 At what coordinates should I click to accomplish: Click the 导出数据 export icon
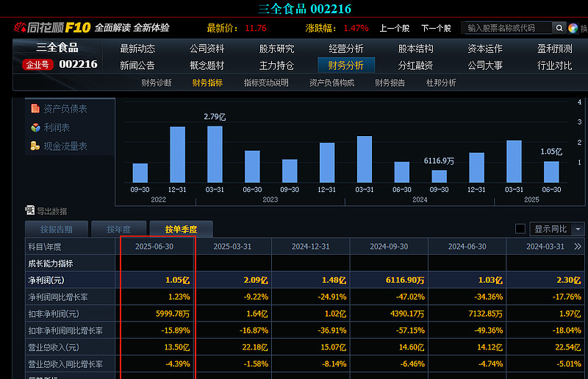pos(29,210)
